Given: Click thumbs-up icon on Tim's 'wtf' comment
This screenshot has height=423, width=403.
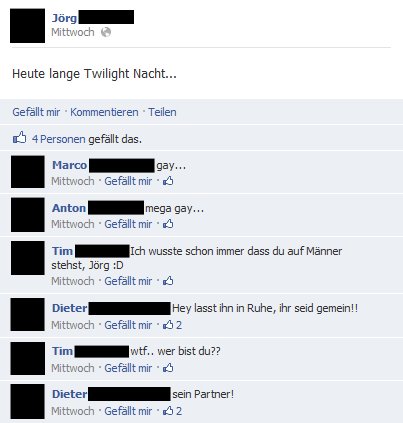Looking at the screenshot, I should [168, 368].
